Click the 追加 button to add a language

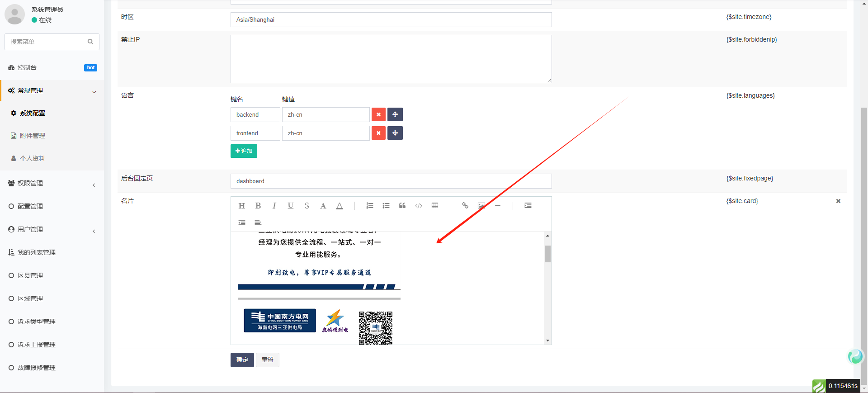point(244,151)
